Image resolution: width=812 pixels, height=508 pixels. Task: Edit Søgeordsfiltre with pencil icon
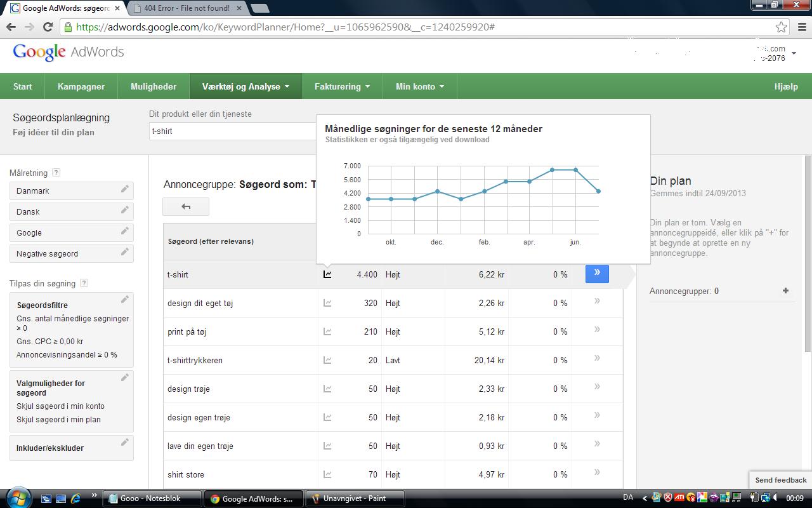tap(125, 300)
